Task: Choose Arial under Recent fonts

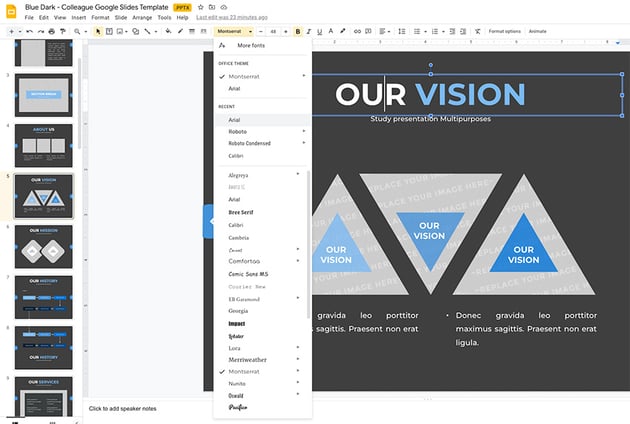Action: [x=234, y=120]
